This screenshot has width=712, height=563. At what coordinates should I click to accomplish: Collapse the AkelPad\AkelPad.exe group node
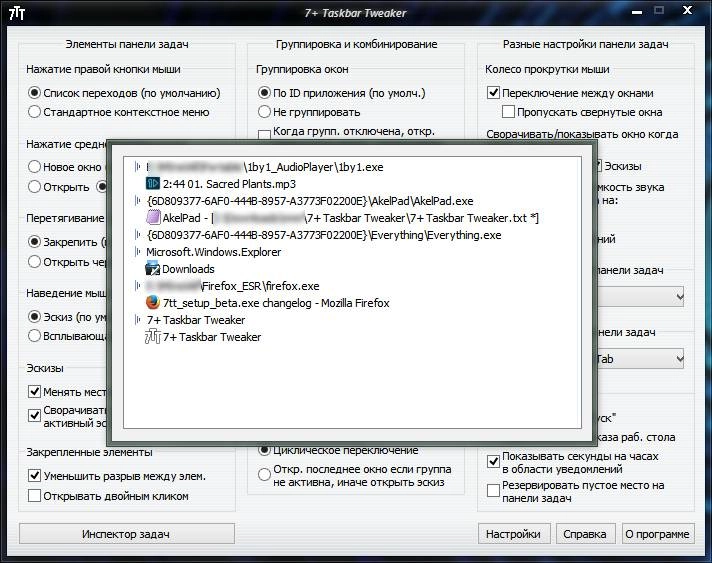point(137,201)
